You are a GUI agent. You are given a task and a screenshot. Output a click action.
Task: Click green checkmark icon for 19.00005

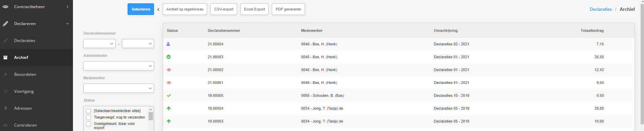(169, 95)
